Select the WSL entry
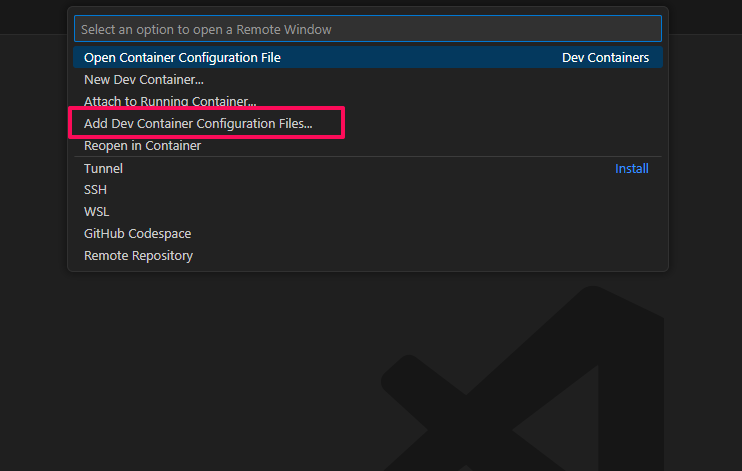 point(96,212)
